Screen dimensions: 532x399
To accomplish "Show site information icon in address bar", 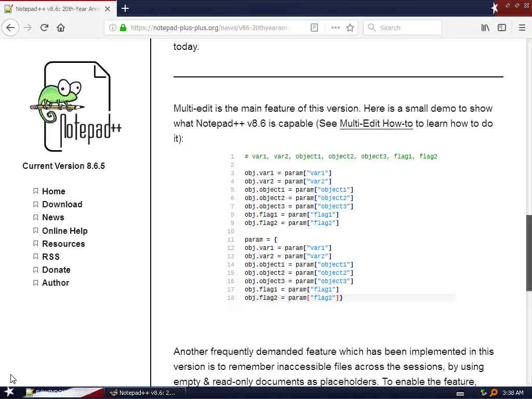I will 113,28.
